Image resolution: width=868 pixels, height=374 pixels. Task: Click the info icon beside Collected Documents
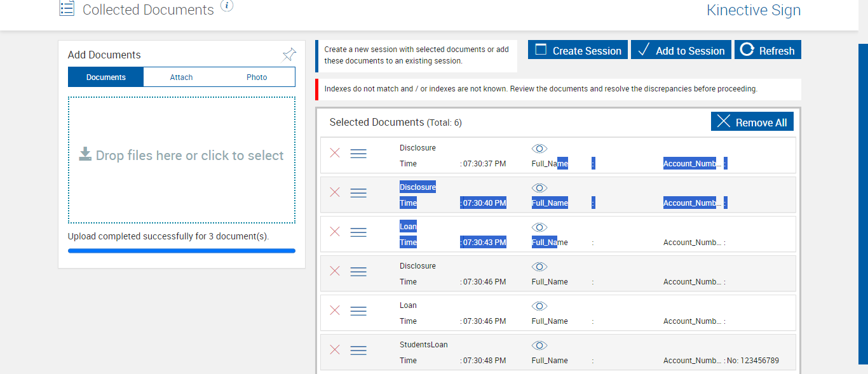click(x=227, y=6)
